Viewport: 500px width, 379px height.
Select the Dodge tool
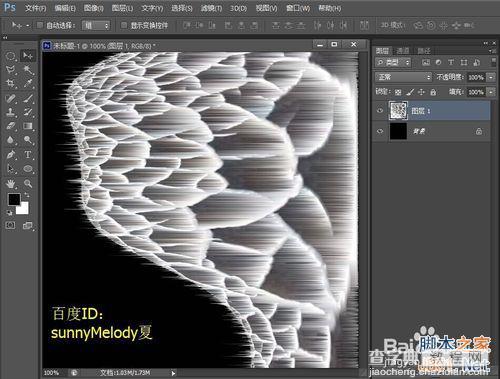click(28, 140)
